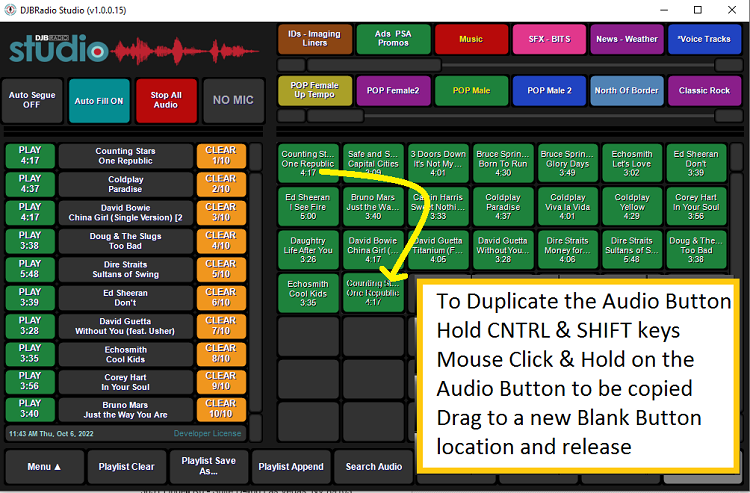Screen dimensions: 750x493
Task: Click Playlist Append
Action: (291, 467)
